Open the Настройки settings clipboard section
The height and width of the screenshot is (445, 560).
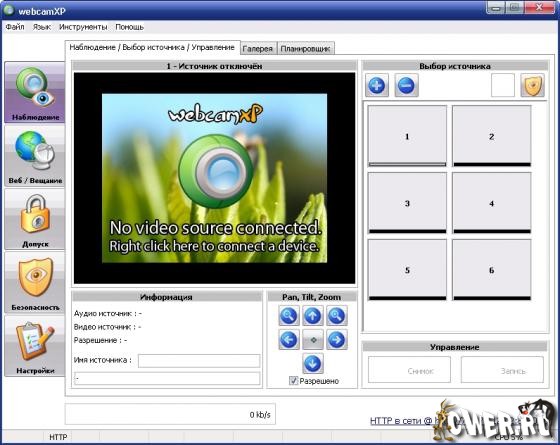(x=35, y=346)
